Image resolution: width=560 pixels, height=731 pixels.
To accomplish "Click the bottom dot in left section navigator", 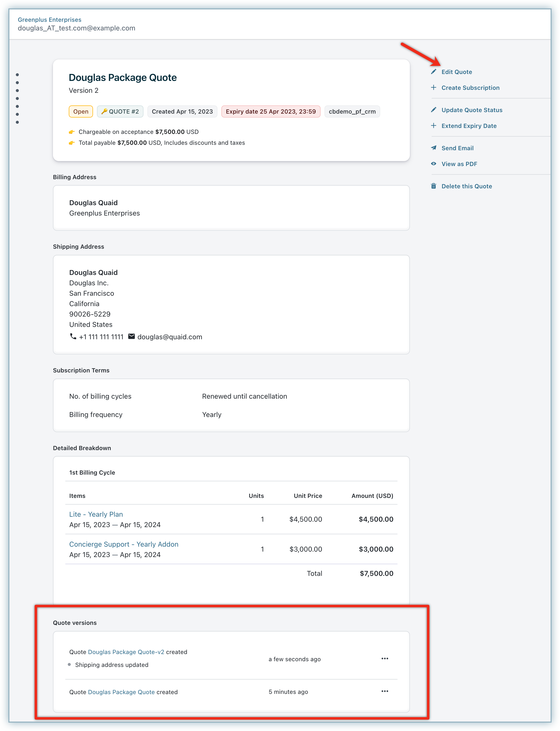I will 17,122.
